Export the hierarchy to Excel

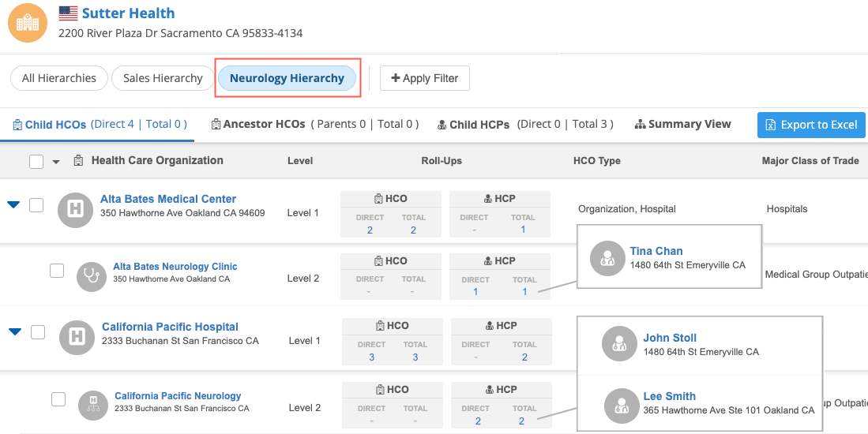click(x=811, y=125)
